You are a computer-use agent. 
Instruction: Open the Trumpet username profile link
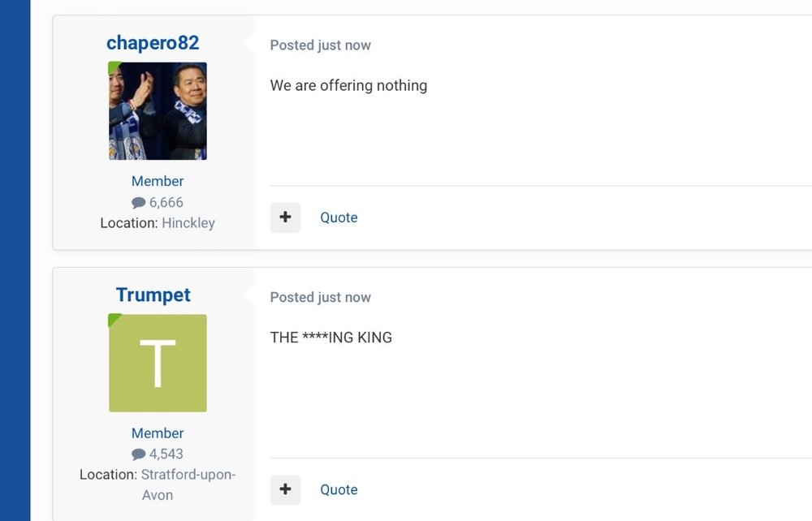pyautogui.click(x=153, y=295)
